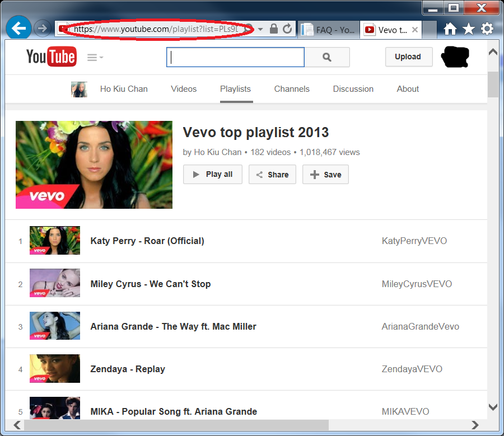The image size is (504, 436).
Task: Switch to the Videos tab
Action: click(x=184, y=89)
